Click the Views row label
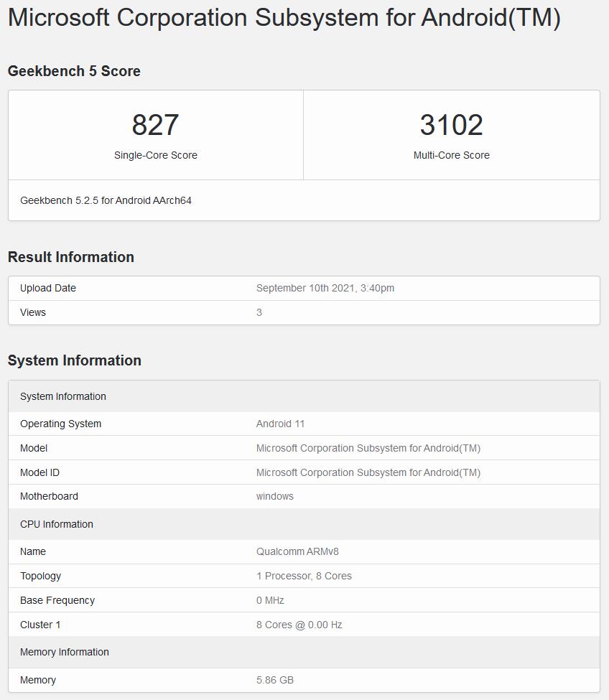This screenshot has width=609, height=700. (x=33, y=312)
